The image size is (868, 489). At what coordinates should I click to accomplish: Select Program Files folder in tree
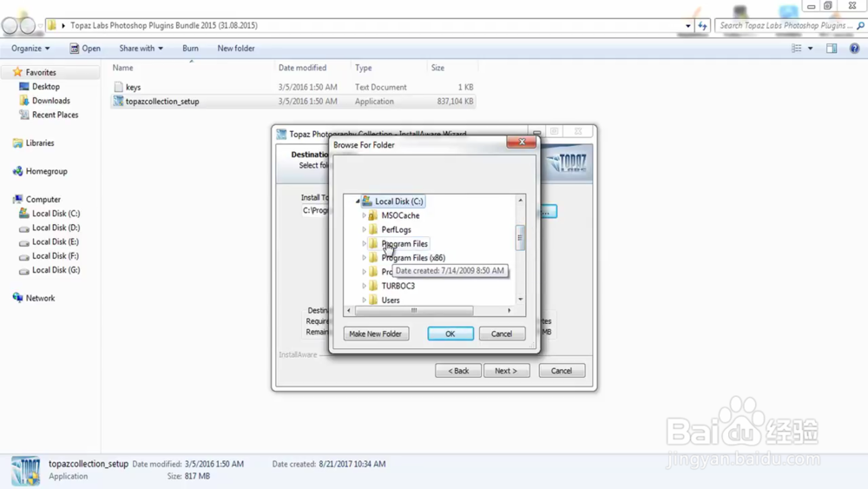coord(404,244)
